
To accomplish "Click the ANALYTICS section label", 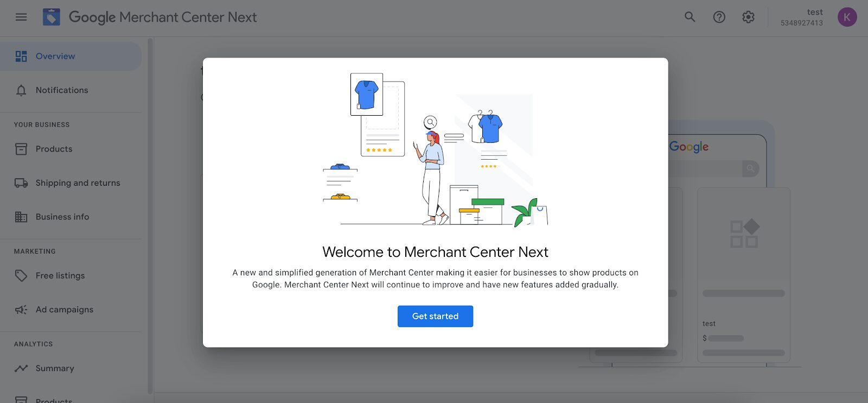I will (33, 344).
